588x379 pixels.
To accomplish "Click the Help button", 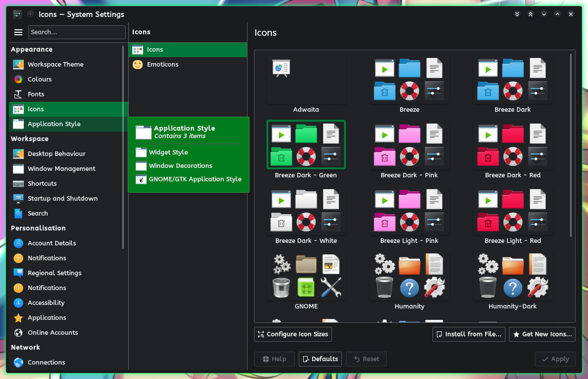I will pos(274,359).
